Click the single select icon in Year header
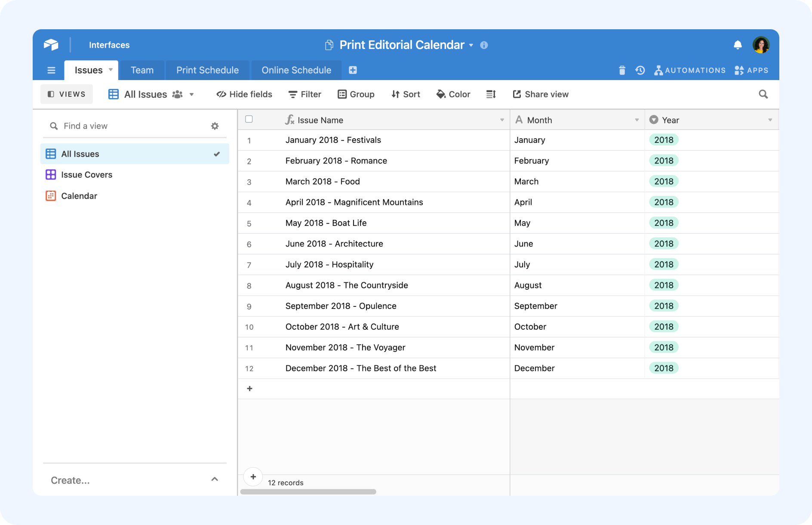Viewport: 812px width, 525px height. coord(654,120)
